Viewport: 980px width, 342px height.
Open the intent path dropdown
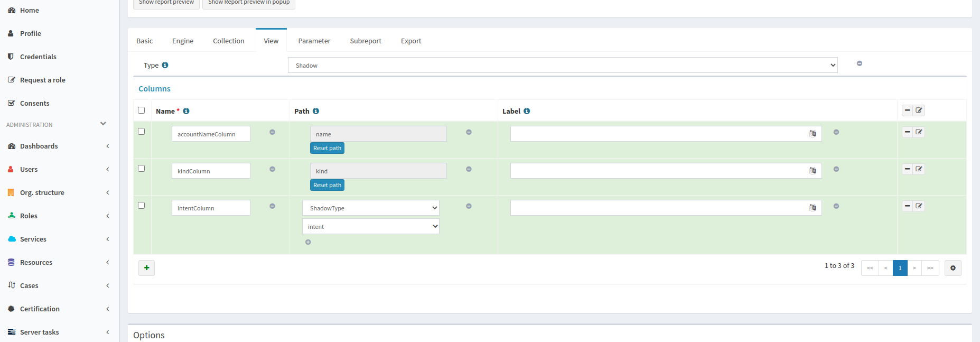click(371, 226)
